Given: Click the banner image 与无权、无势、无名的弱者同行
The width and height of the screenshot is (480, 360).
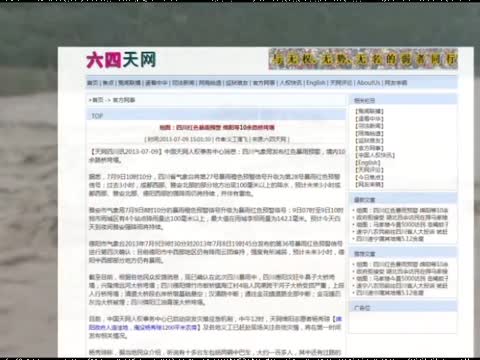Looking at the screenshot, I should [363, 59].
